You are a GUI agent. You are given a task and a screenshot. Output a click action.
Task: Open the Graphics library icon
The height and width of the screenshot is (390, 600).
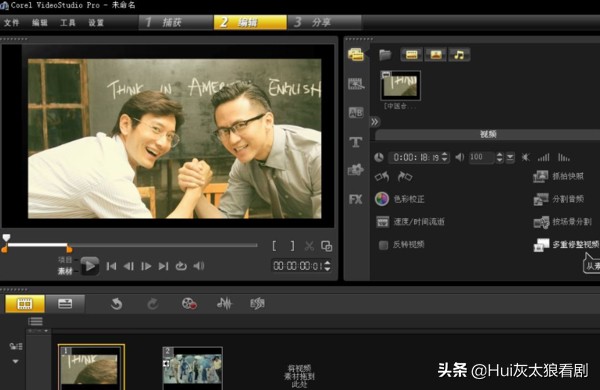(x=355, y=170)
